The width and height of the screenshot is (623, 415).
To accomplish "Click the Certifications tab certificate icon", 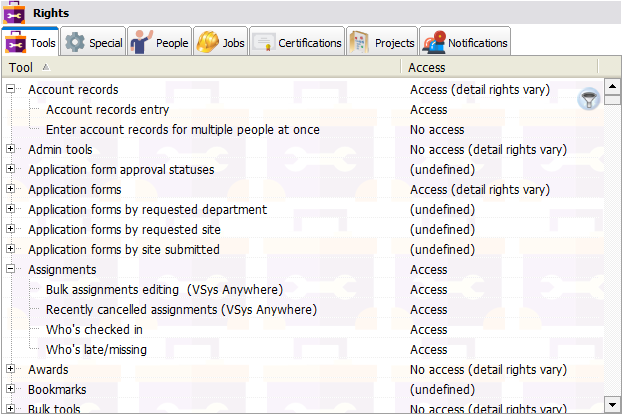I will coord(263,43).
